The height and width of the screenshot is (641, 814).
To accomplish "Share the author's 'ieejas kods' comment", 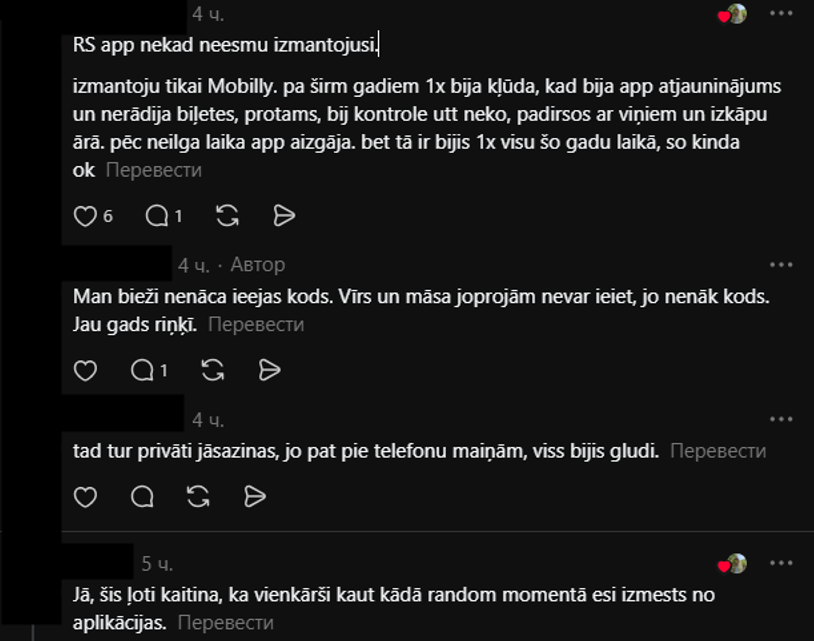I will tap(269, 371).
